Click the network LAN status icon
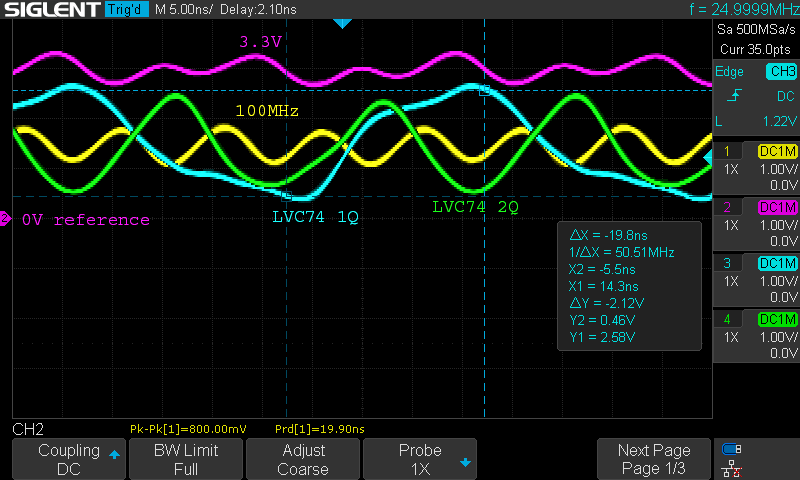This screenshot has height=480, width=800. pyautogui.click(x=732, y=468)
